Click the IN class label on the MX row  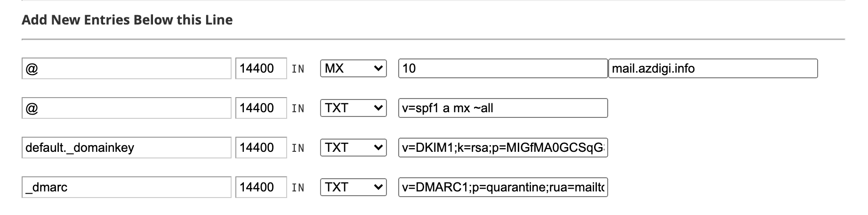(x=297, y=69)
